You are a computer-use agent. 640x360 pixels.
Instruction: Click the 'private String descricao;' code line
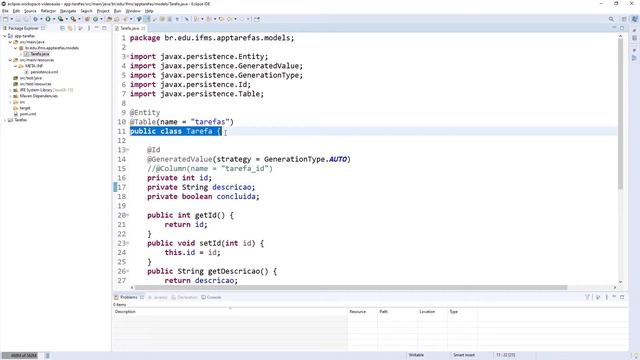[201, 187]
